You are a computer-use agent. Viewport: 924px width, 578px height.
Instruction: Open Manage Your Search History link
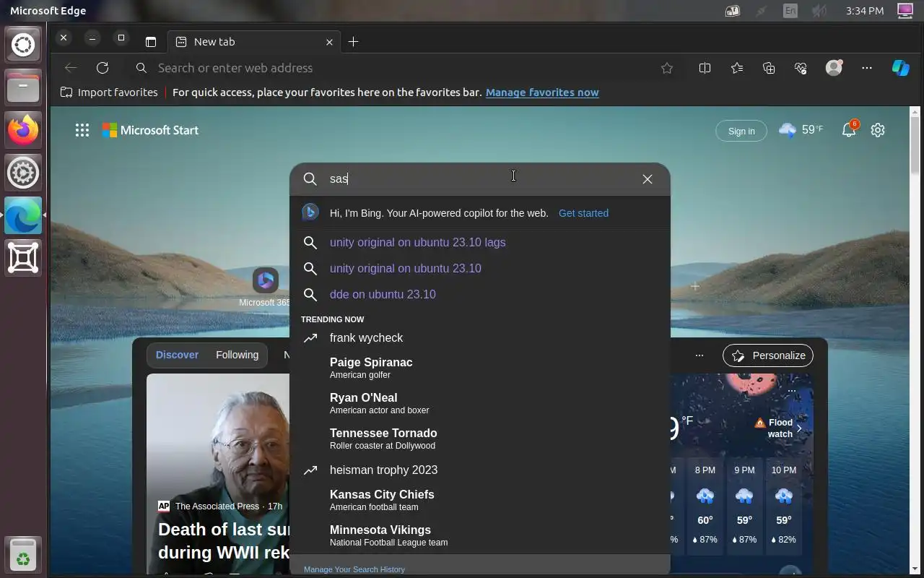click(354, 569)
